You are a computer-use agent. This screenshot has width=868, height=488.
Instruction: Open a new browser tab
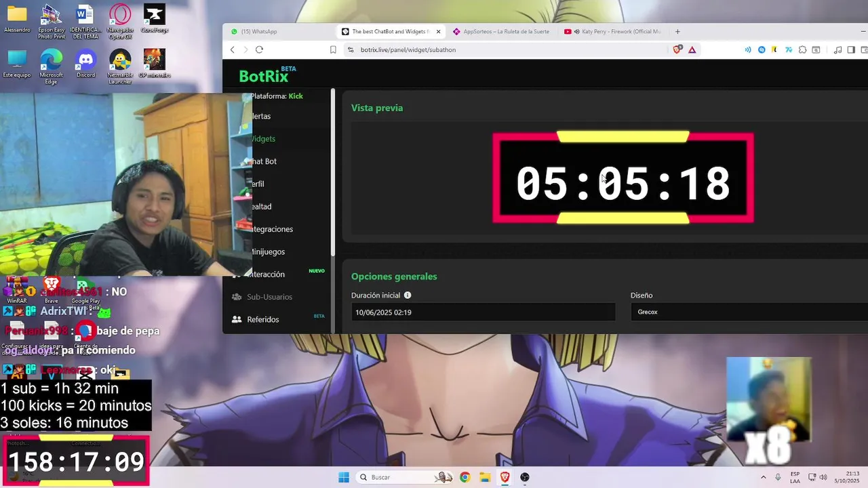pyautogui.click(x=677, y=31)
